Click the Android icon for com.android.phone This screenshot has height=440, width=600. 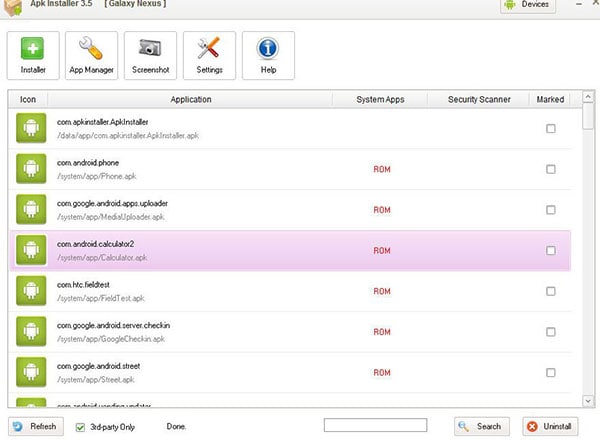31,168
